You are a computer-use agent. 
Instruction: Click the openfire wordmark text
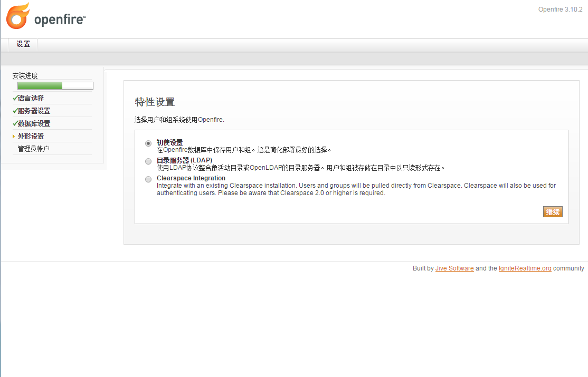(60, 19)
